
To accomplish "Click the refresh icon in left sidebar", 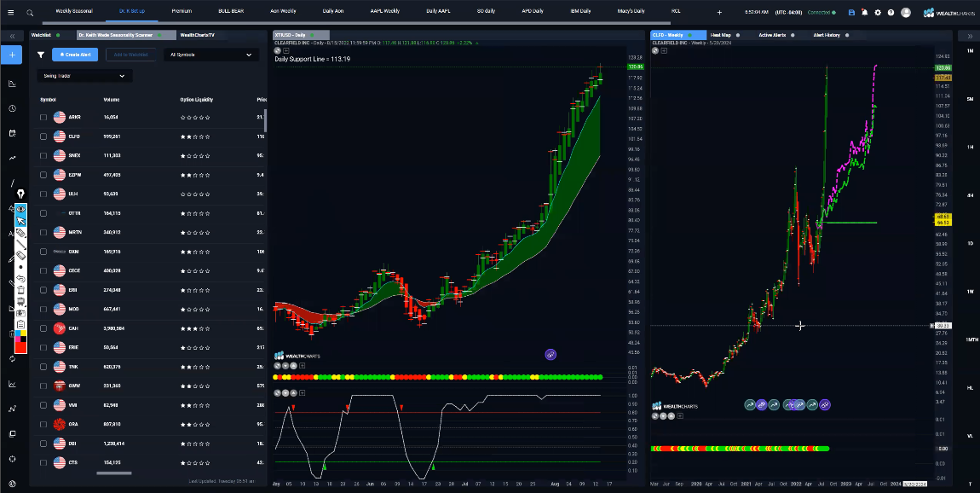I will (12, 358).
